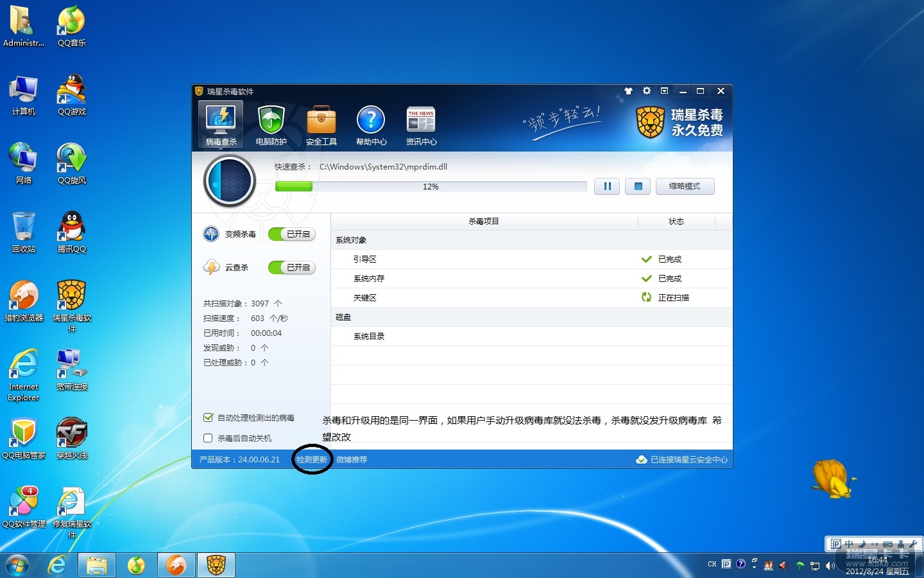This screenshot has height=578, width=924.
Task: Click the 产品版本 version text
Action: [239, 460]
